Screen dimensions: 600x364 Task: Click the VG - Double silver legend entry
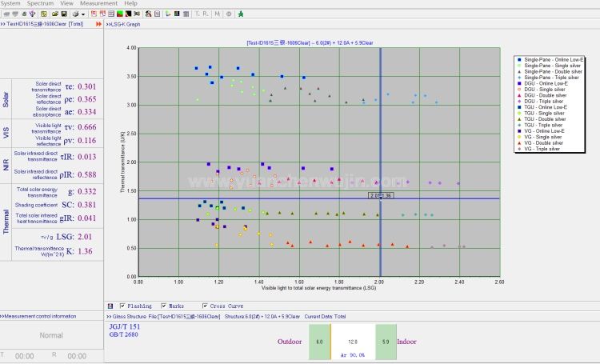pyautogui.click(x=541, y=142)
